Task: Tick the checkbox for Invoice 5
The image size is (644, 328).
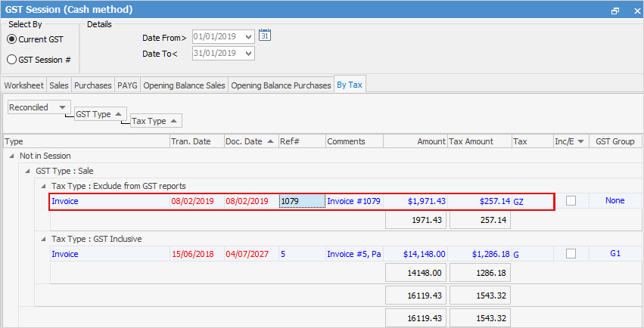Action: (x=571, y=254)
